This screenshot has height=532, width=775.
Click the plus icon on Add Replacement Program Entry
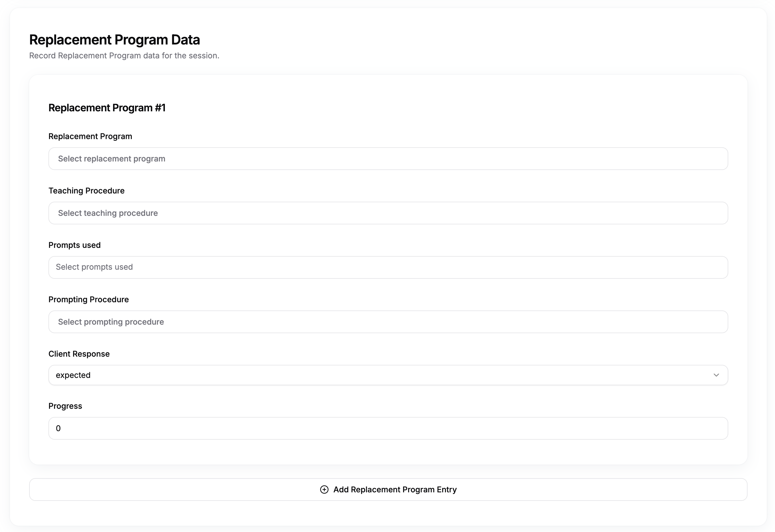point(324,489)
